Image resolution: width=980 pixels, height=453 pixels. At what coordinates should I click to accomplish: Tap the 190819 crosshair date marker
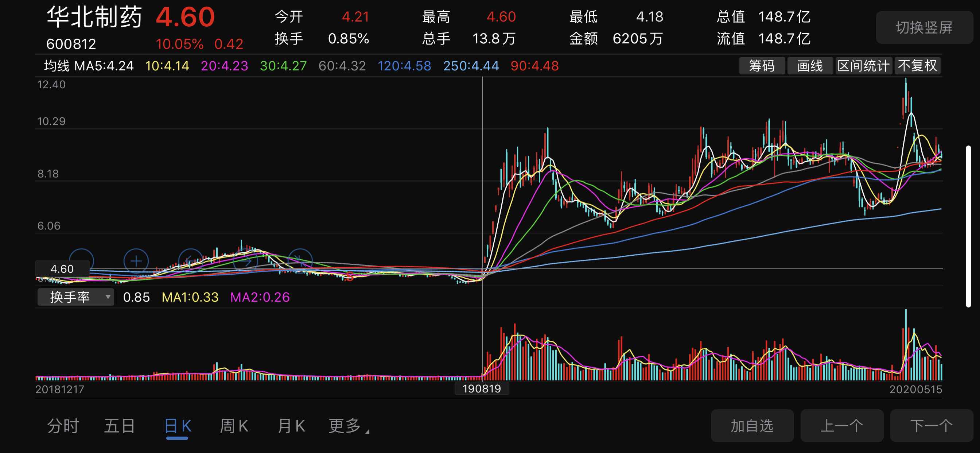coord(482,389)
